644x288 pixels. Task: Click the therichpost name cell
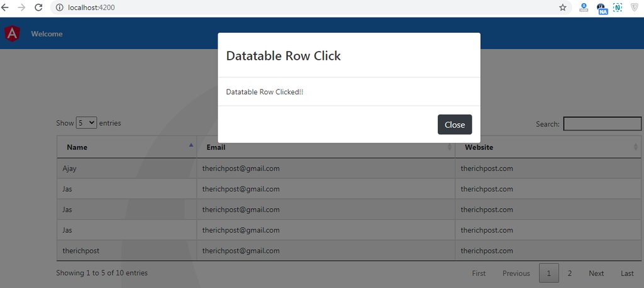pos(127,251)
